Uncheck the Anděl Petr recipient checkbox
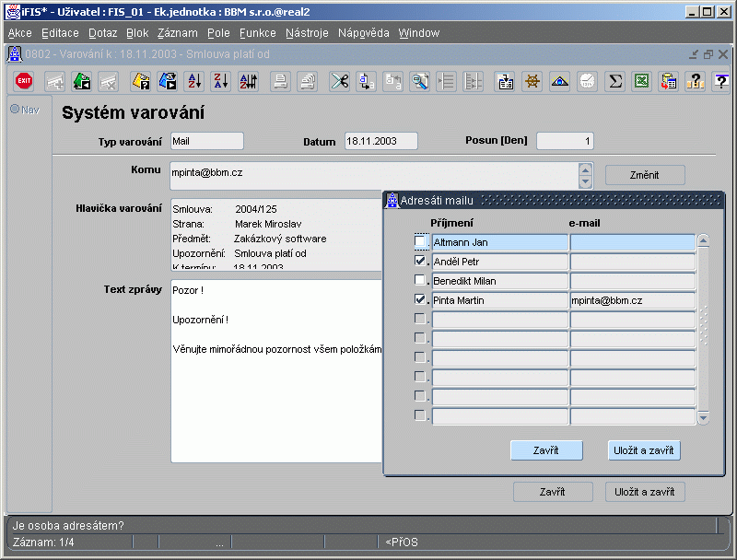The image size is (737, 560). pos(421,262)
